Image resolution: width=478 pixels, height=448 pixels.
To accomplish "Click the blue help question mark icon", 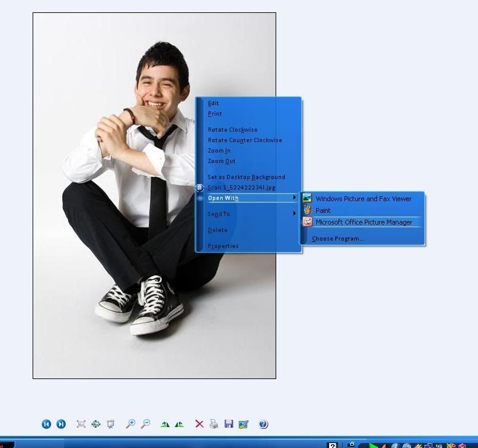I will coord(263,424).
